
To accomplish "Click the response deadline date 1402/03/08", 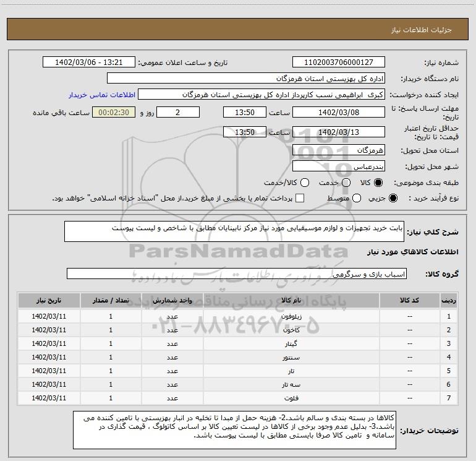I will point(339,112).
